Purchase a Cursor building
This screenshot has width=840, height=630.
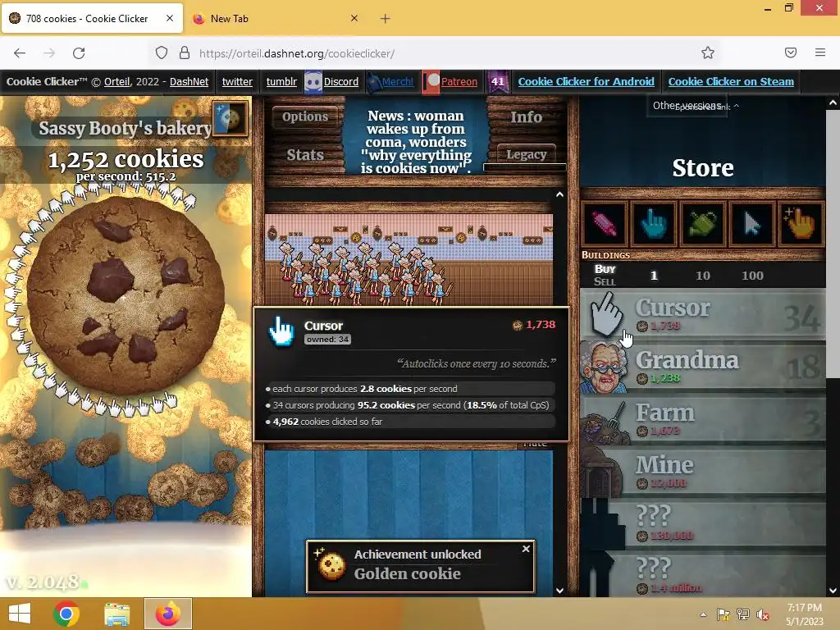[702, 314]
